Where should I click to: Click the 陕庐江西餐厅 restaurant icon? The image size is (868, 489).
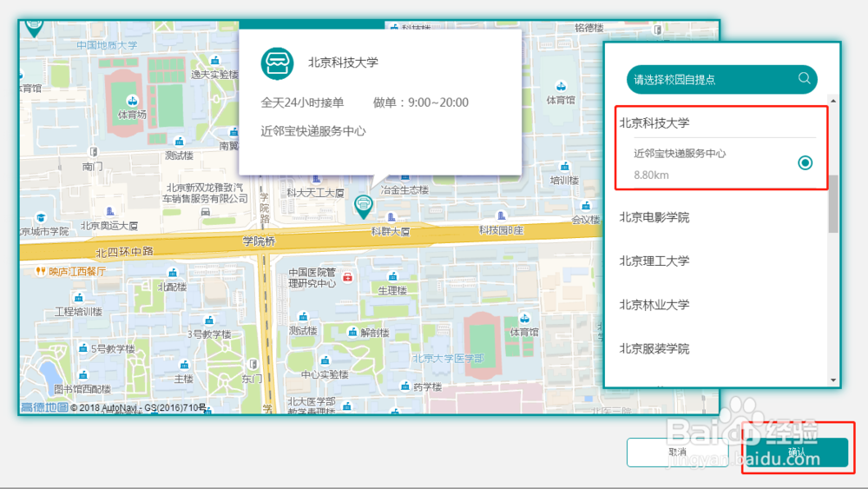pyautogui.click(x=40, y=271)
